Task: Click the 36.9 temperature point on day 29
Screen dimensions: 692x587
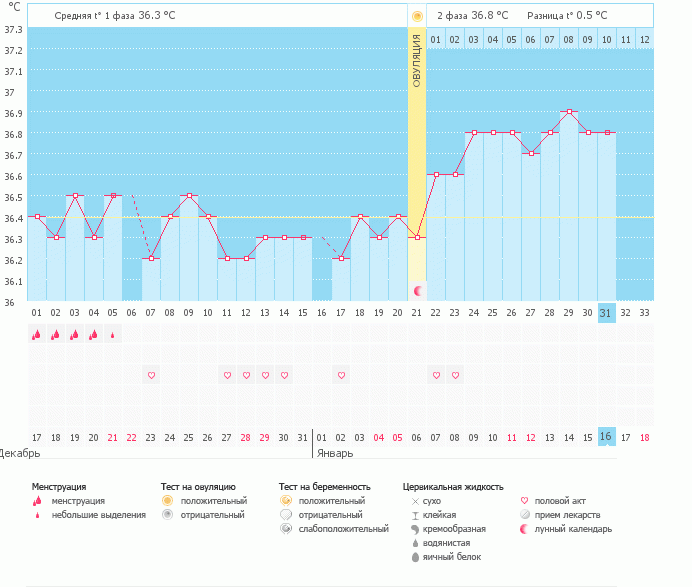Action: click(568, 112)
